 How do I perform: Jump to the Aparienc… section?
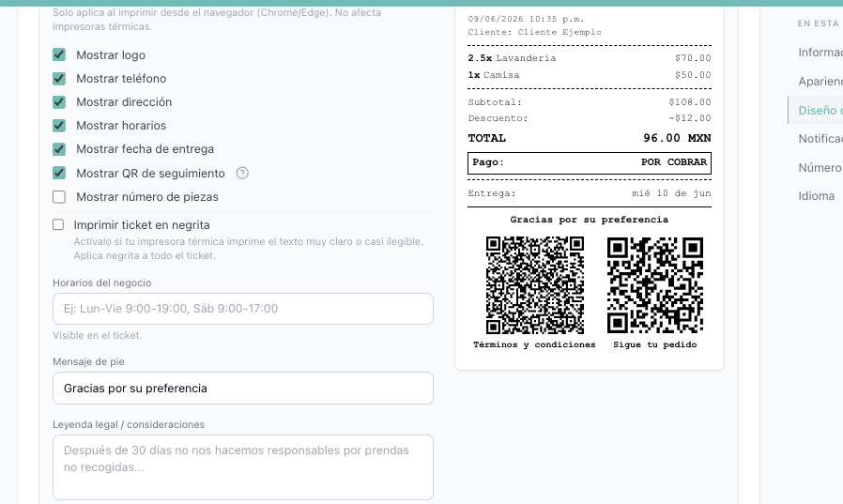(820, 81)
